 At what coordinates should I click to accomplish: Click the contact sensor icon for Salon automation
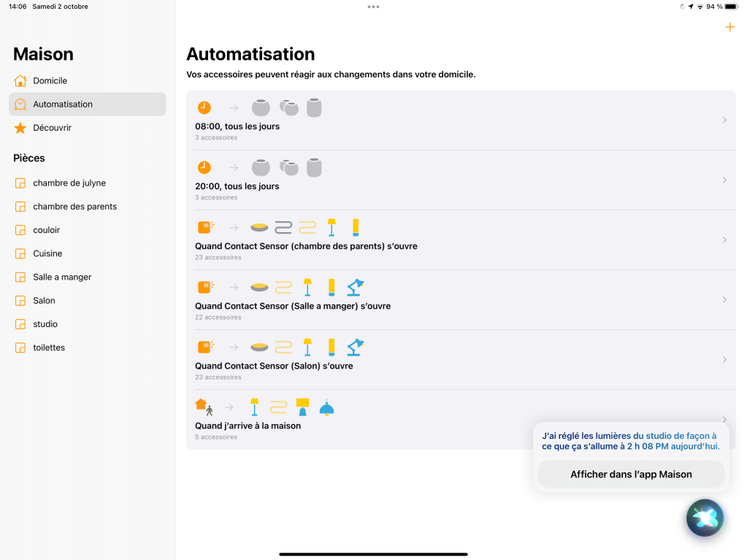pyautogui.click(x=205, y=347)
